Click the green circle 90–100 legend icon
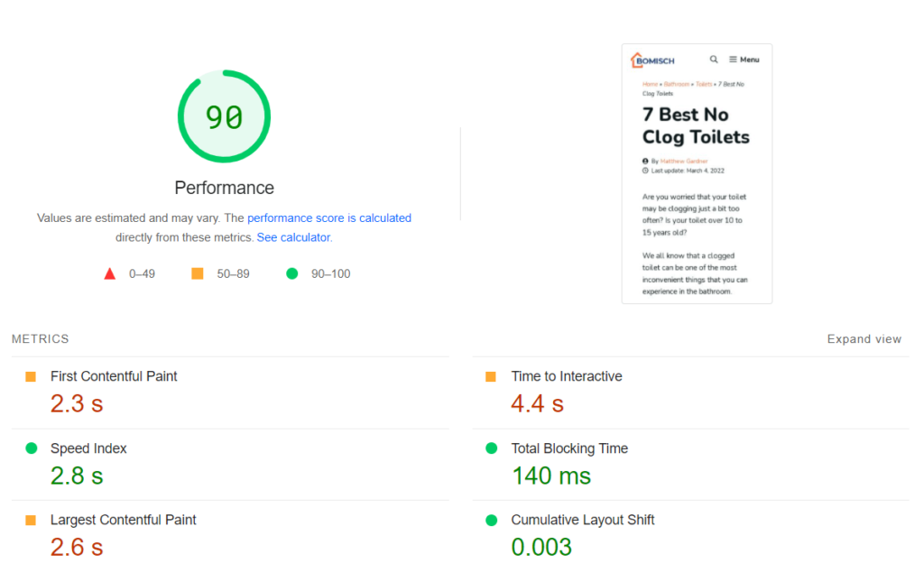The image size is (924, 582). point(291,273)
